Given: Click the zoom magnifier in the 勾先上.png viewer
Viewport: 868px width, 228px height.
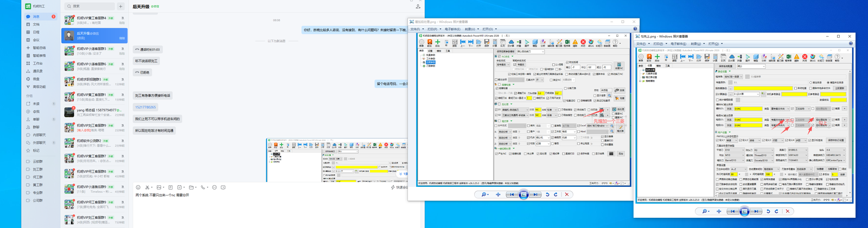Looking at the screenshot, I should click(705, 211).
